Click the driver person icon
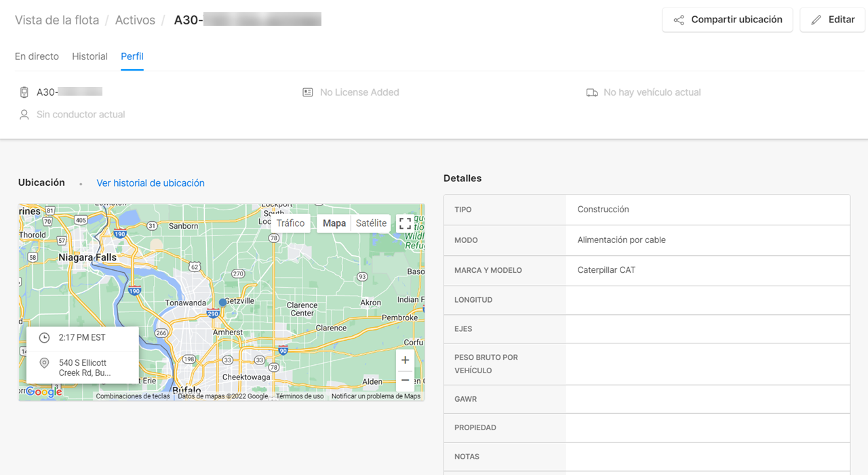The width and height of the screenshot is (868, 475). tap(24, 115)
